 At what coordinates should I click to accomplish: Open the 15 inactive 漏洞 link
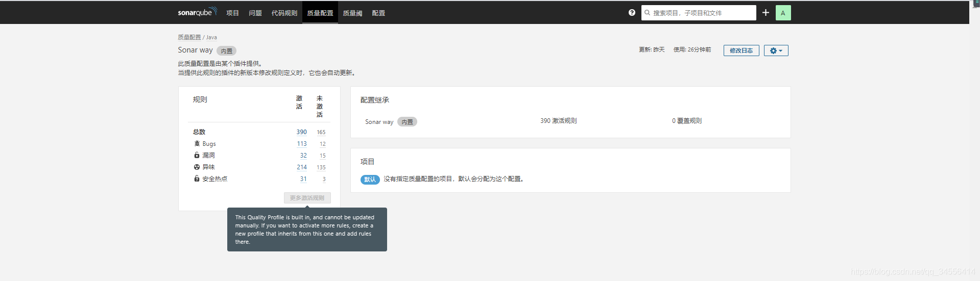click(322, 156)
